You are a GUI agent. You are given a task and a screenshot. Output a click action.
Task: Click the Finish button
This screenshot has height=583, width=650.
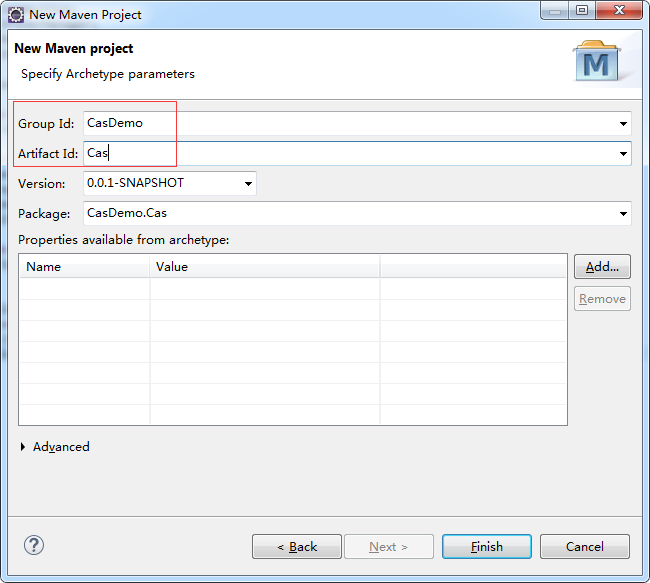(487, 547)
